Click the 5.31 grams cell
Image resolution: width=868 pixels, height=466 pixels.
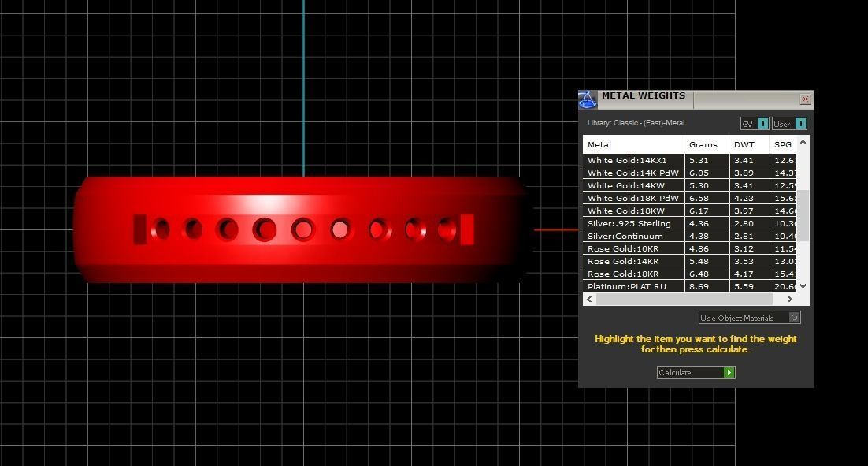pyautogui.click(x=707, y=160)
